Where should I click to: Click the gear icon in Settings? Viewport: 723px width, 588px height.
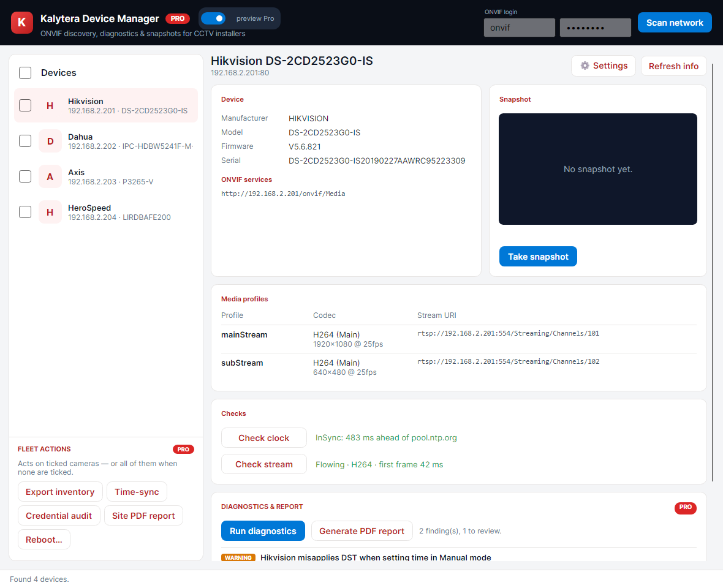pos(585,66)
